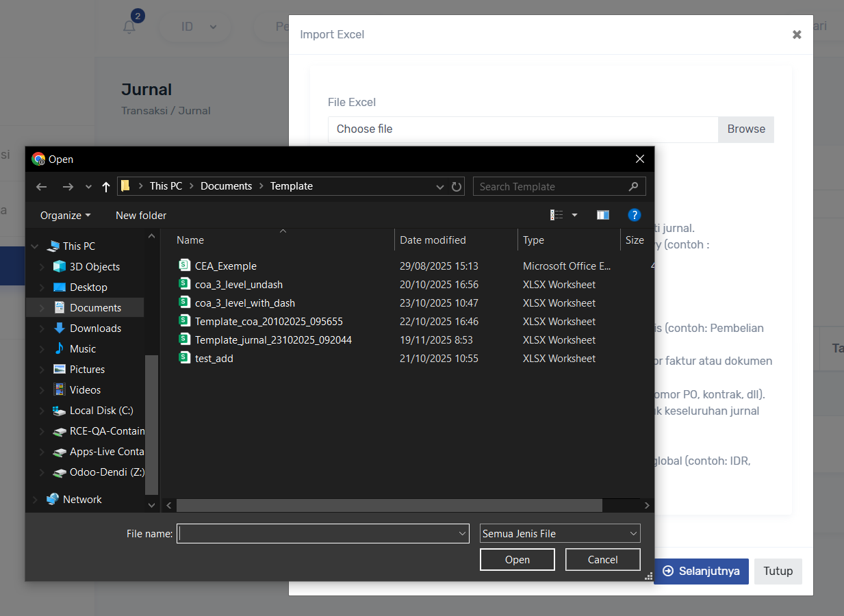Click New folder in the toolbar
This screenshot has width=844, height=616.
pyautogui.click(x=141, y=216)
